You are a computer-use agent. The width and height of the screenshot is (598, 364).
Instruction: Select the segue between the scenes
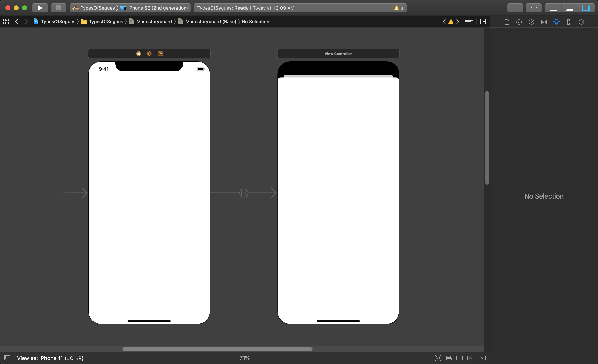tap(244, 193)
